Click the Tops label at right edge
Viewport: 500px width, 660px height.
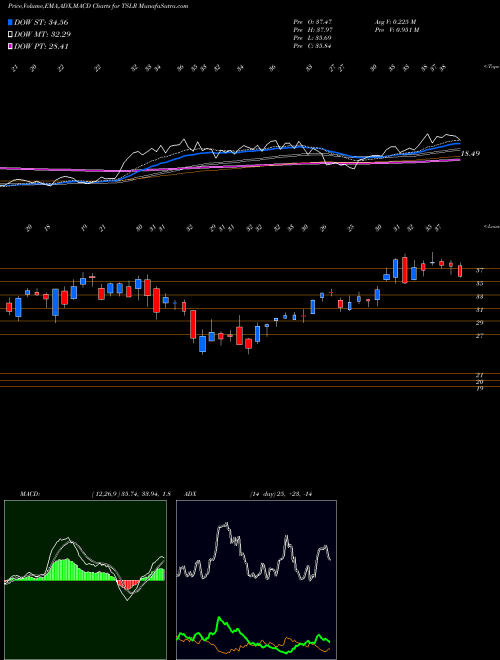(491, 67)
